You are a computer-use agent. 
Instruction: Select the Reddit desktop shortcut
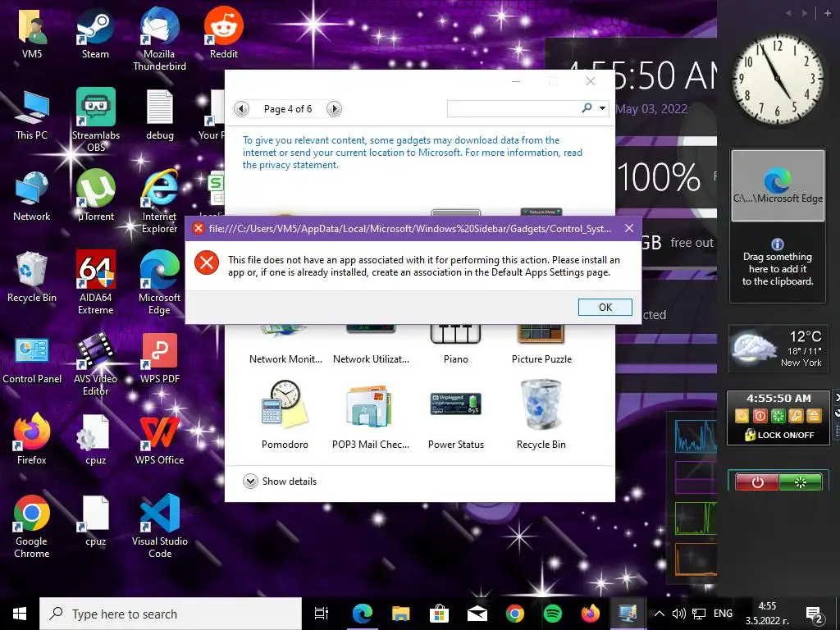click(223, 33)
